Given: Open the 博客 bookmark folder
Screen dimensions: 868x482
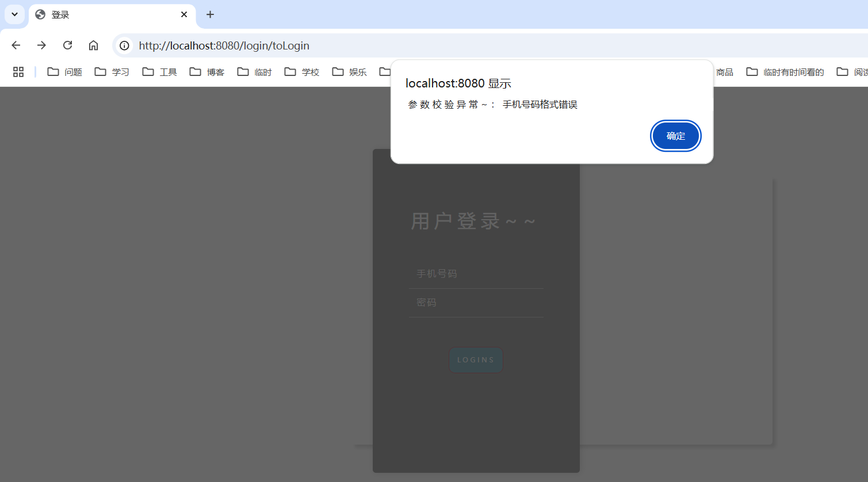Looking at the screenshot, I should coord(207,72).
